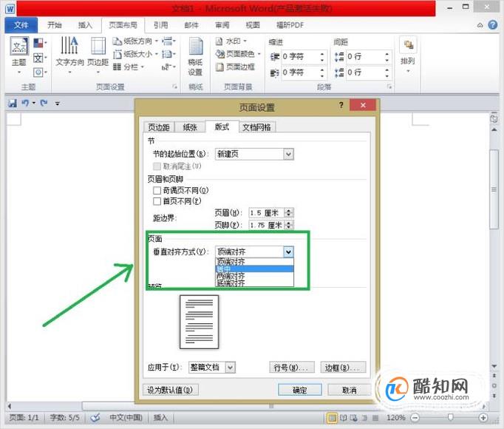This screenshot has height=429, width=504.
Task: Switch to print layout view icon
Action: coord(332,418)
